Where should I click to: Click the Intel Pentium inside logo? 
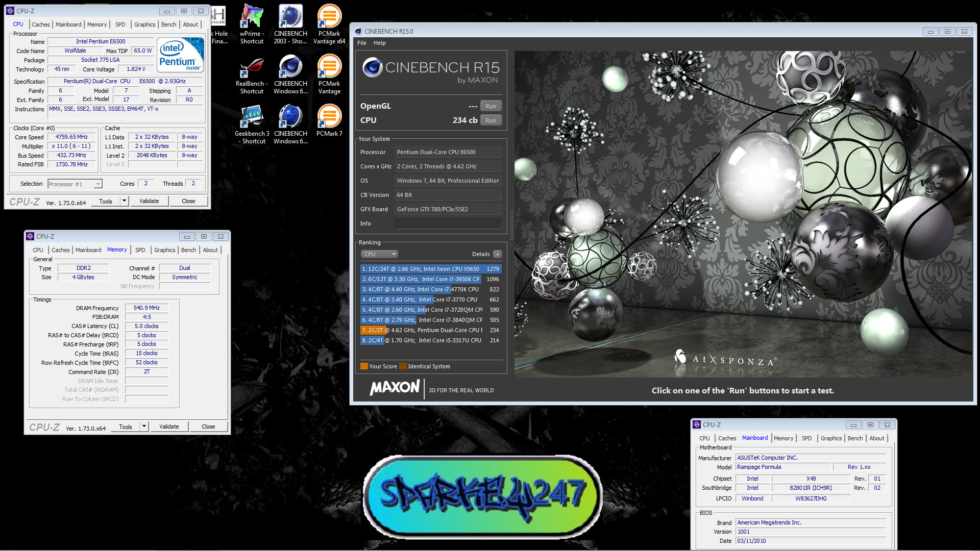(x=181, y=55)
